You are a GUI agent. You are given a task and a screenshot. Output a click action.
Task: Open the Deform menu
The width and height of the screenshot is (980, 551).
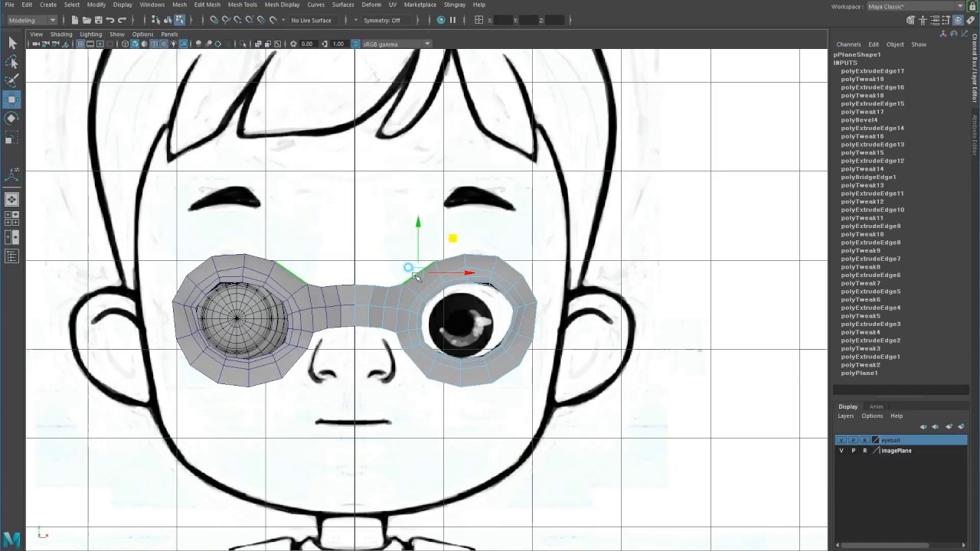click(371, 5)
